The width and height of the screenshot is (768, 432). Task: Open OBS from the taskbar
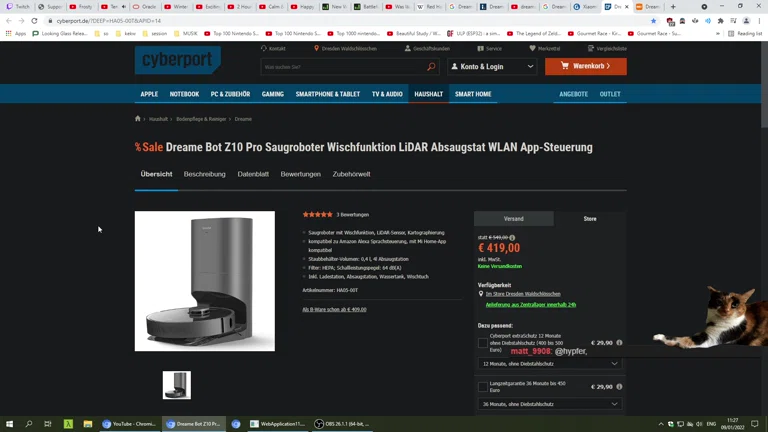342,424
